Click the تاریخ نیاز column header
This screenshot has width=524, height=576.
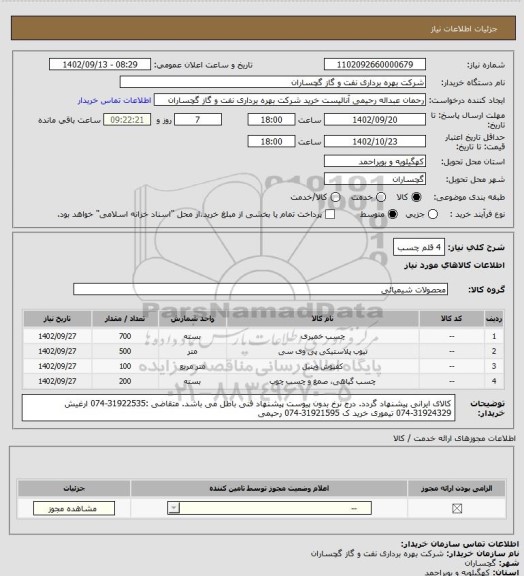pyautogui.click(x=57, y=318)
